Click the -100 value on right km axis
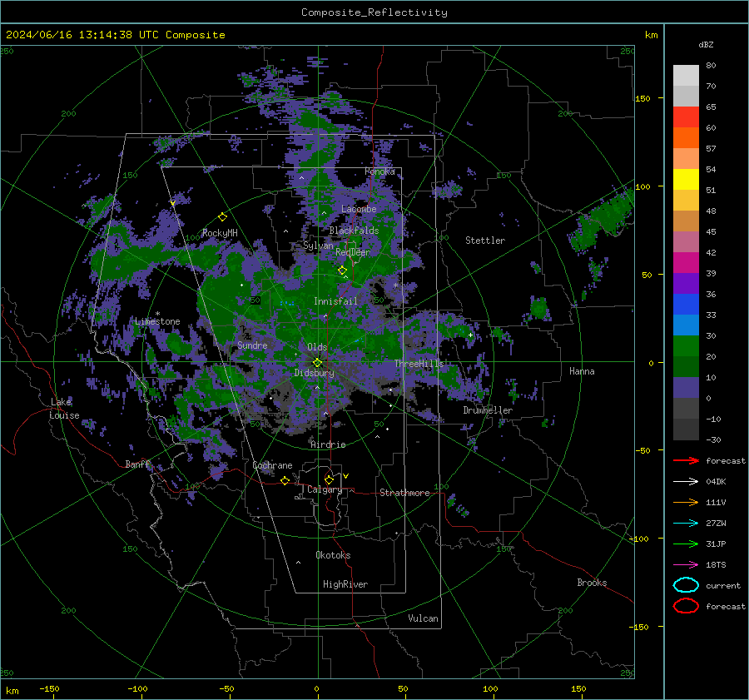 (x=638, y=539)
